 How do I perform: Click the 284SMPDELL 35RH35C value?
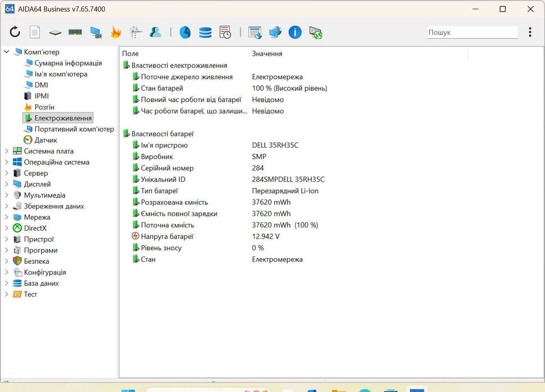coord(288,180)
